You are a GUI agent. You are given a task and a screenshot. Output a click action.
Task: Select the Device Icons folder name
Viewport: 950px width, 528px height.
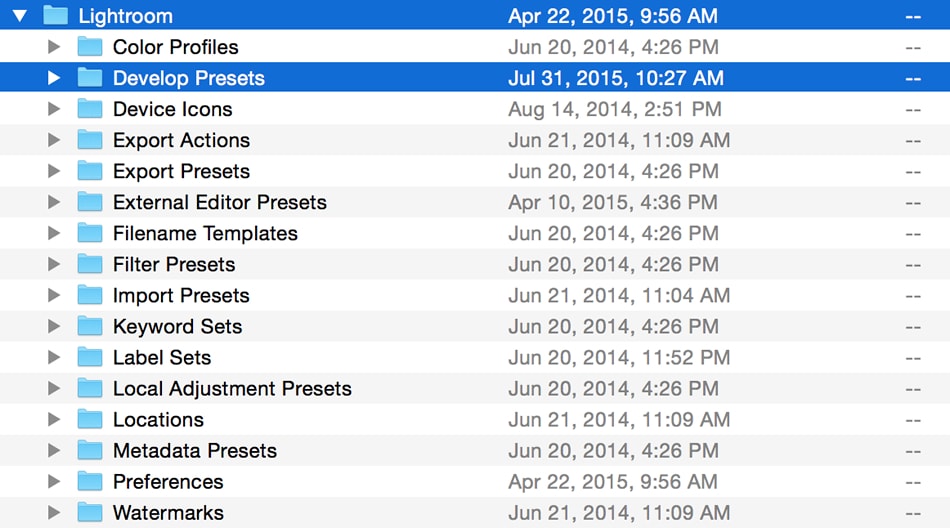[x=173, y=109]
